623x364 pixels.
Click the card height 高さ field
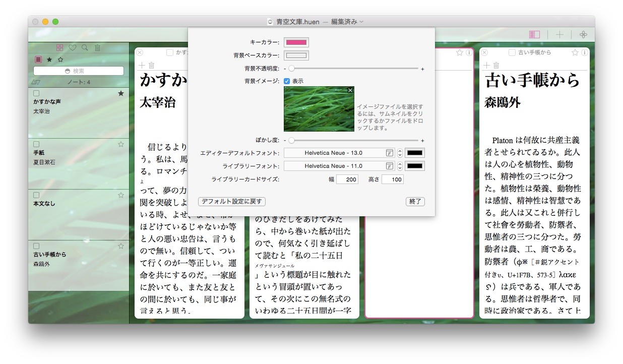click(x=393, y=179)
